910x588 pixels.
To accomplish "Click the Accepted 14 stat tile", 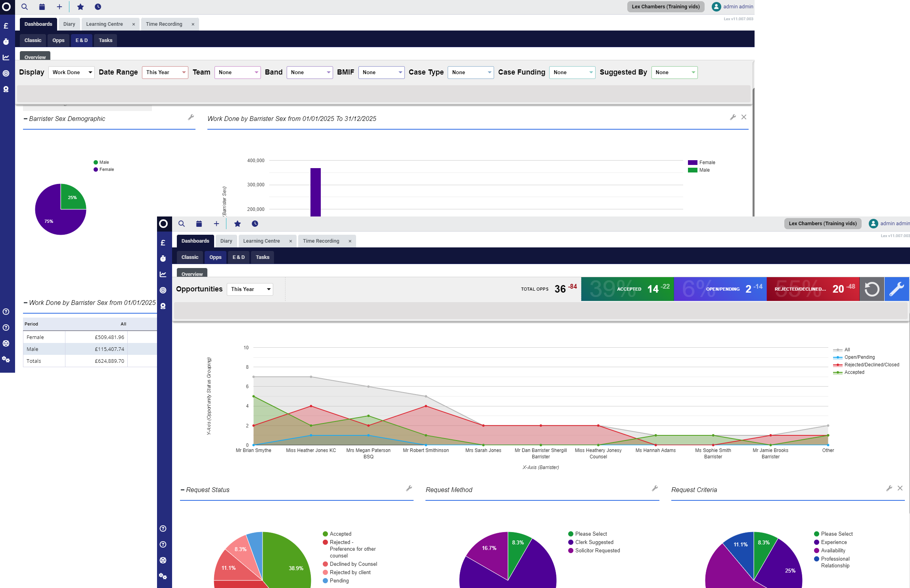I will (627, 289).
